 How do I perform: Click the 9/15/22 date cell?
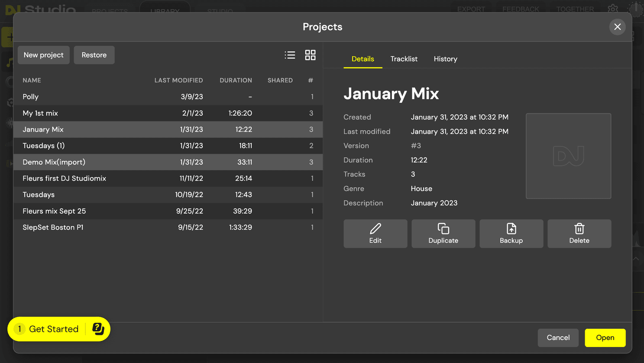190,227
